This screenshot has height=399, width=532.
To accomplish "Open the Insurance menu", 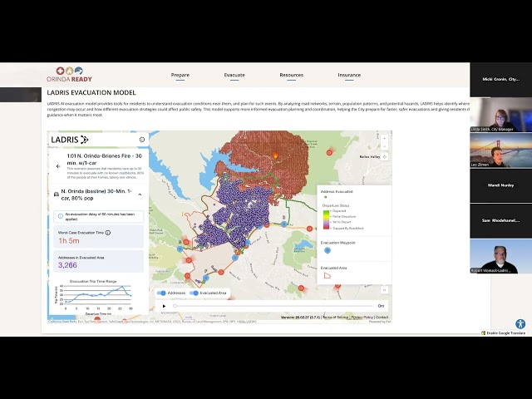I will click(349, 75).
